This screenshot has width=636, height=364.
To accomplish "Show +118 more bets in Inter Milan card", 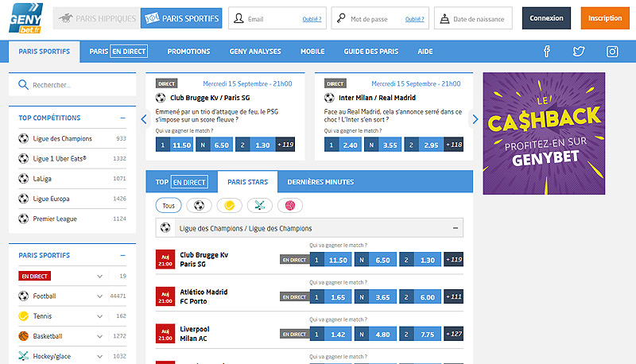I will (454, 145).
